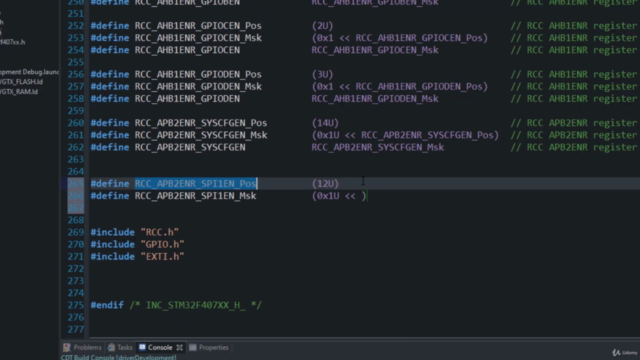Image resolution: width=640 pixels, height=360 pixels.
Task: Click RCC_APB2ENR_SYSCFGEN_Msk value on line 262
Action: click(x=378, y=147)
